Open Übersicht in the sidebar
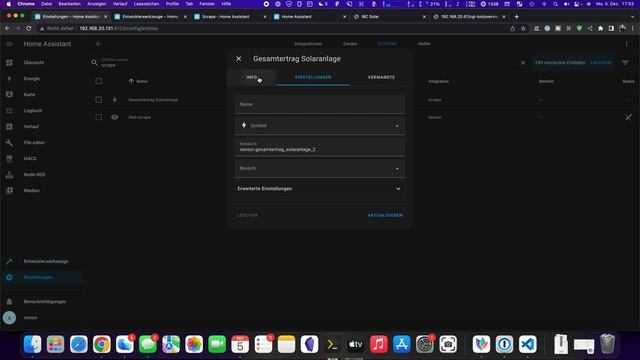 click(x=42, y=62)
